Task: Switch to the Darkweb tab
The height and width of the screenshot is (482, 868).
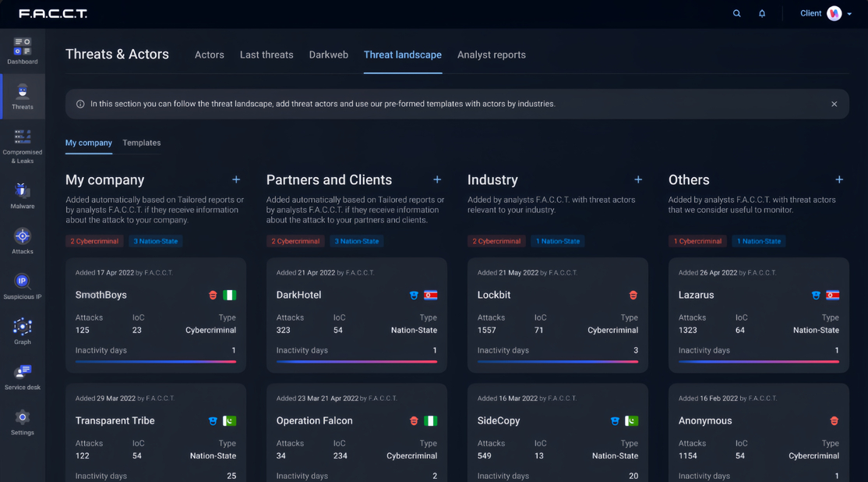Action: 328,55
